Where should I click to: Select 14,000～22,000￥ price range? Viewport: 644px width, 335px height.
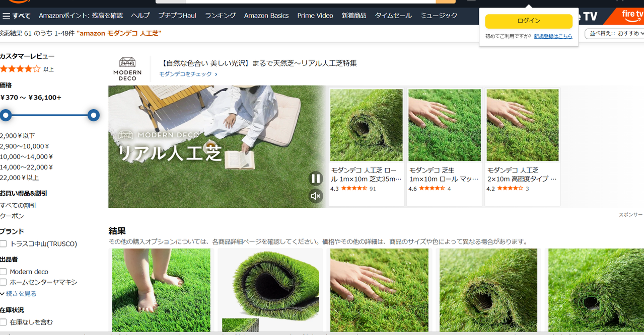click(26, 168)
